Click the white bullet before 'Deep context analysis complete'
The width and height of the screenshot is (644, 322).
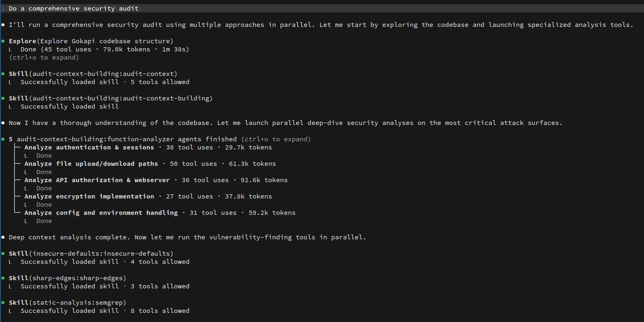[3, 237]
